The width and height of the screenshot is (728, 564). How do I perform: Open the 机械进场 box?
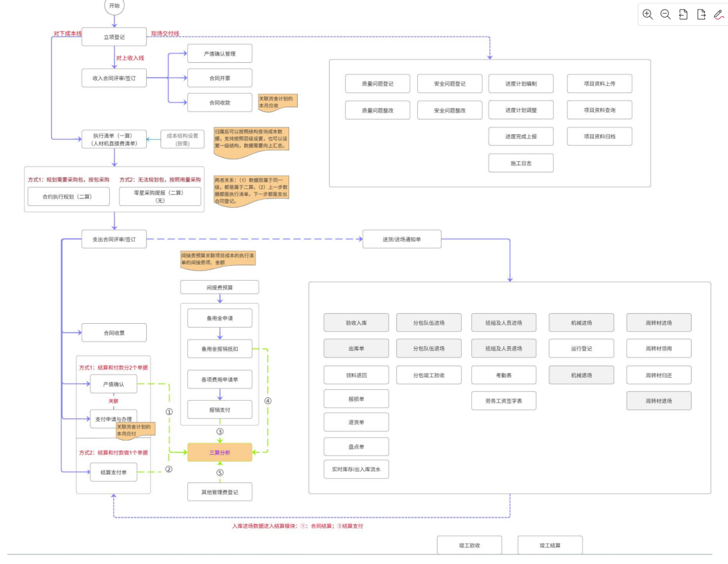click(x=581, y=323)
